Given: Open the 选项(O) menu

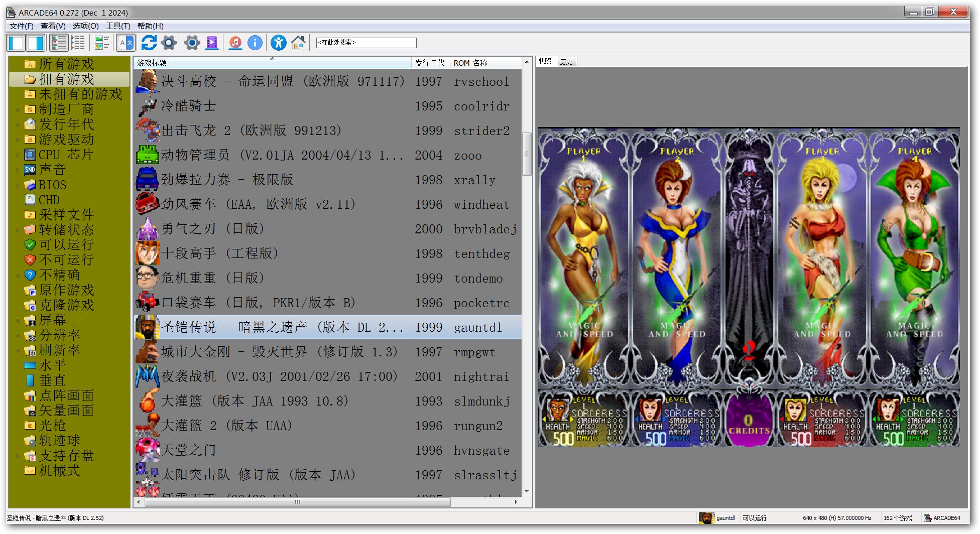Looking at the screenshot, I should pyautogui.click(x=86, y=26).
